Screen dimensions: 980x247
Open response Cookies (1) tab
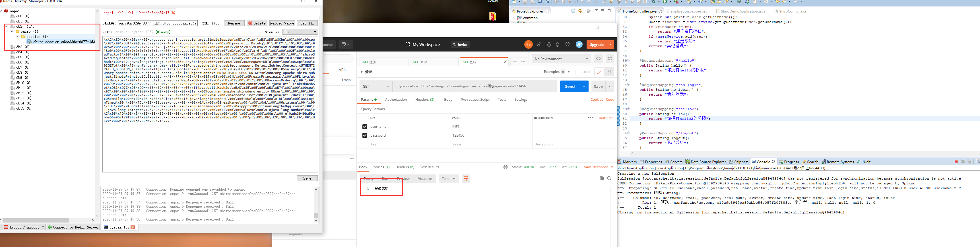click(380, 167)
